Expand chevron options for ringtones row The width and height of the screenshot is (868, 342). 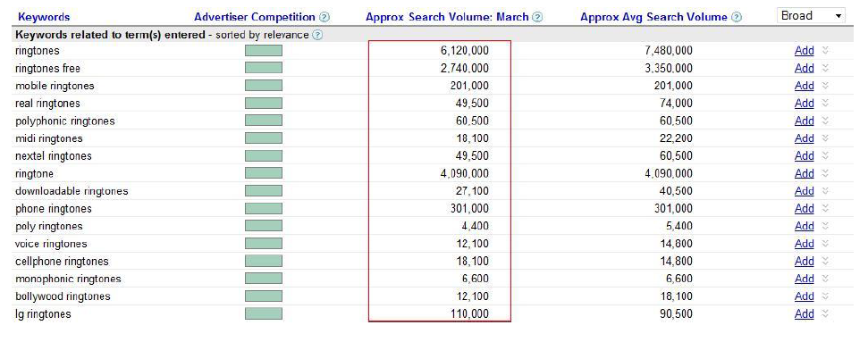click(825, 50)
